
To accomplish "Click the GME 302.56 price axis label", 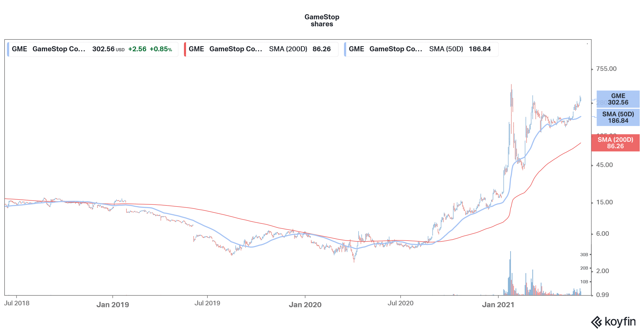I will [x=618, y=99].
